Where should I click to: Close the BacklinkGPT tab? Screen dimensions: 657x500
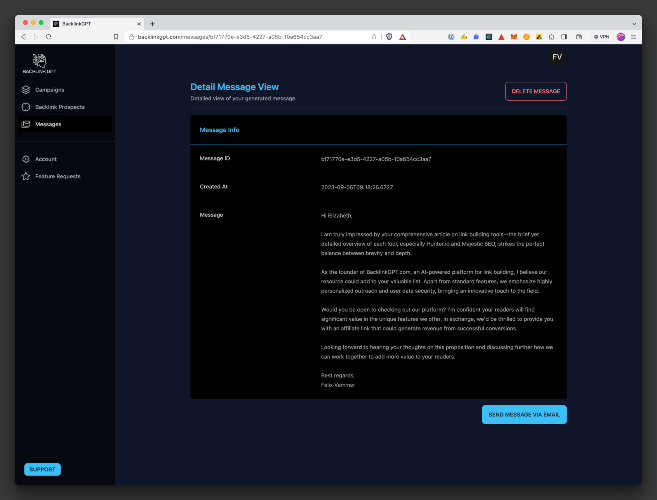139,24
